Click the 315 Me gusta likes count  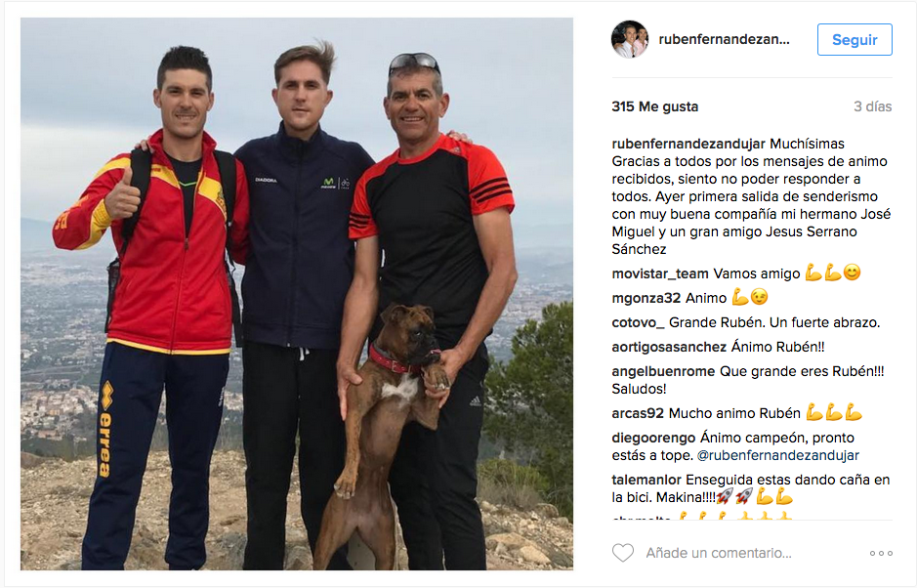click(654, 106)
